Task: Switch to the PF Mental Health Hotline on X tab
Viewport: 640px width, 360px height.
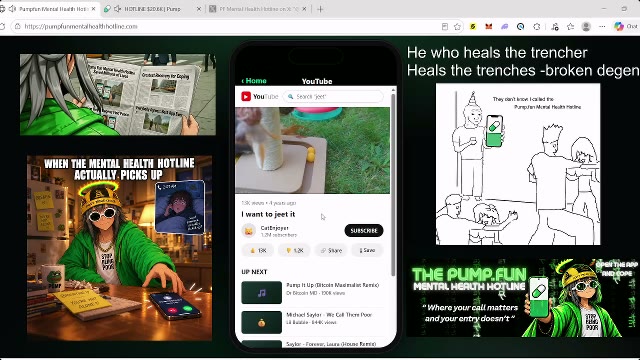Action: point(259,9)
